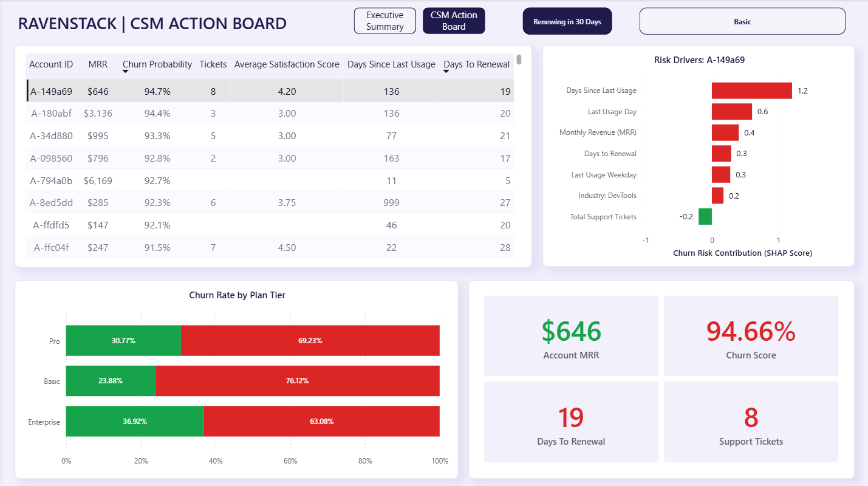Screen dimensions: 868x486
Task: Click the 999 days since last usage cell
Action: 391,203
